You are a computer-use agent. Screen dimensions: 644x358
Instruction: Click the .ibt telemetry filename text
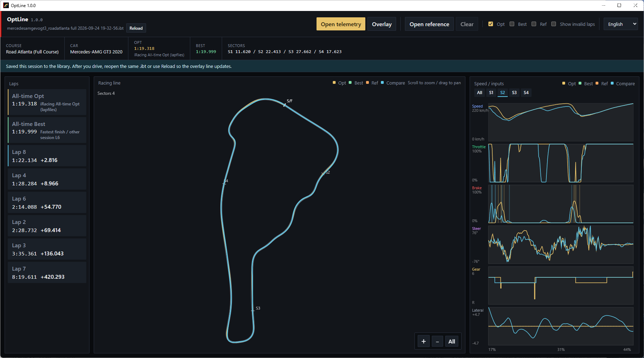(65, 28)
